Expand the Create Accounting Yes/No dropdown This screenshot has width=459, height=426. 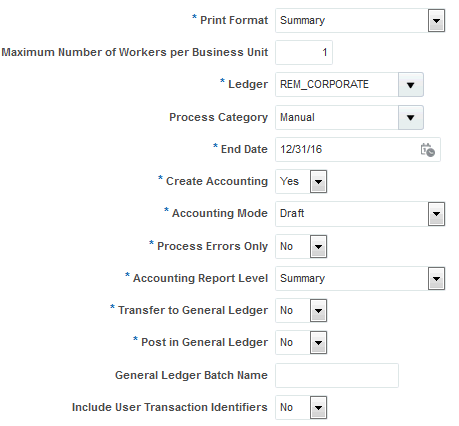pos(318,182)
